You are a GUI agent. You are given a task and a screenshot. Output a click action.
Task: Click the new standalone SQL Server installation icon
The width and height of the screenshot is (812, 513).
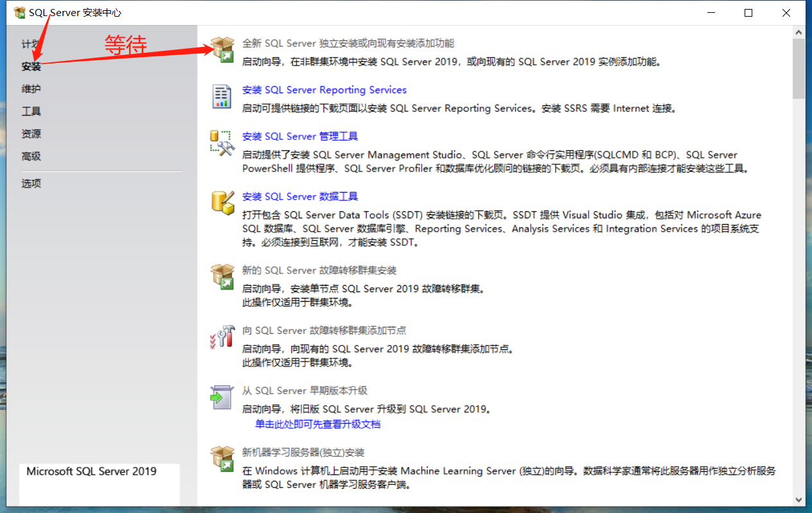point(223,49)
